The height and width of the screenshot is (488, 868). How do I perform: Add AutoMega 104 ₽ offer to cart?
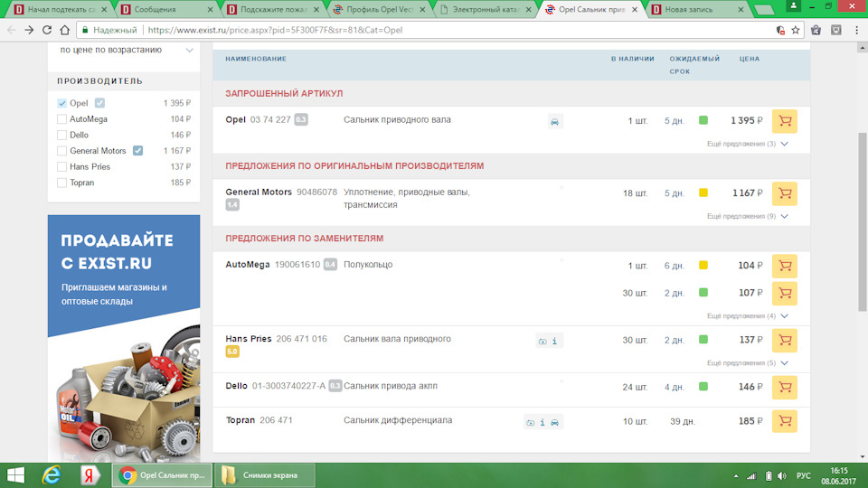[x=785, y=266]
